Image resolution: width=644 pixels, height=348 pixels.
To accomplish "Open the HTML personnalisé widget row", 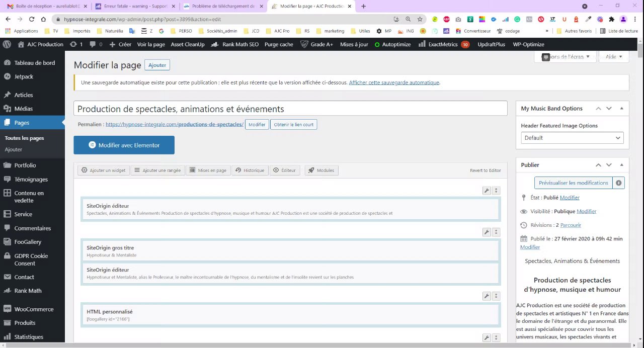I will pyautogui.click(x=290, y=315).
